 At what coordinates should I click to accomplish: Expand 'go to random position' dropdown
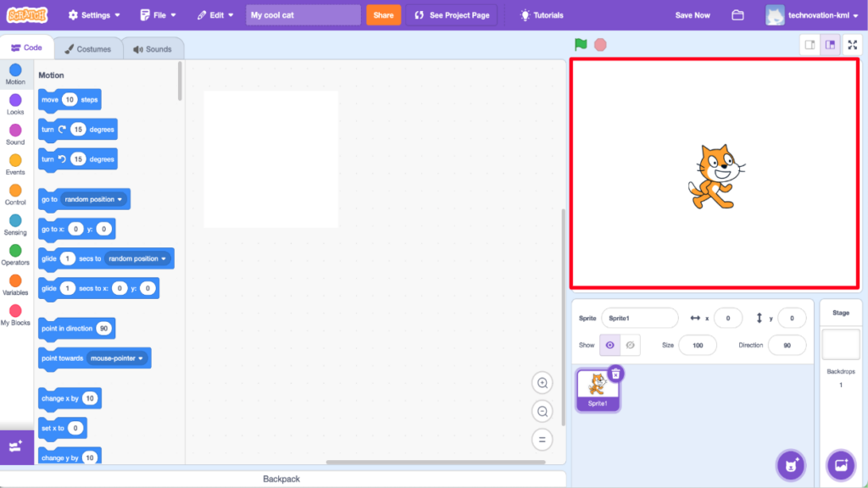93,199
